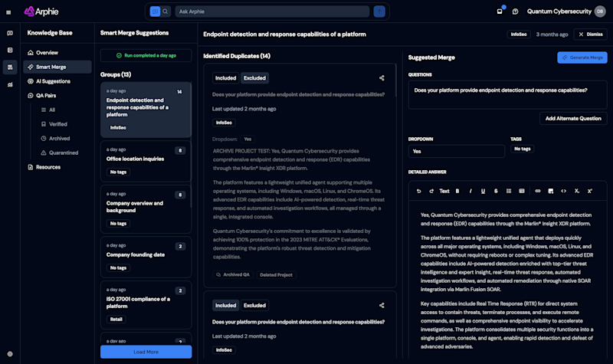Undo last edit in answer editor
Viewport: 613px width, 364px height.
[x=418, y=191]
